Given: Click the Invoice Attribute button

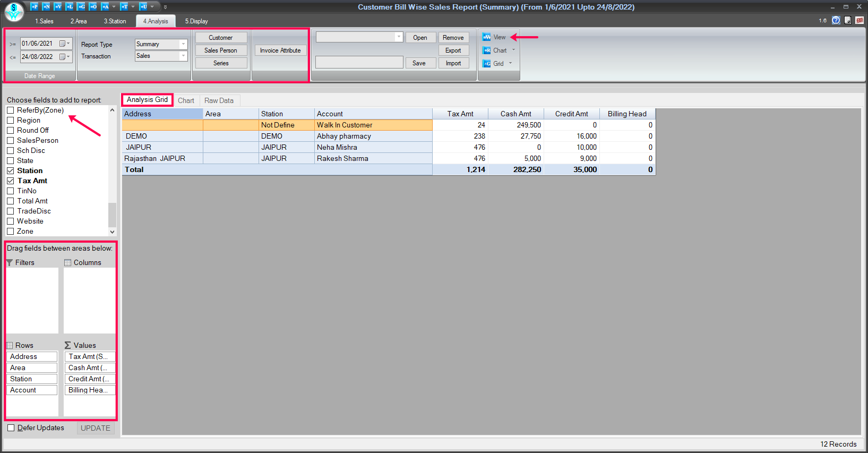Looking at the screenshot, I should tap(280, 50).
